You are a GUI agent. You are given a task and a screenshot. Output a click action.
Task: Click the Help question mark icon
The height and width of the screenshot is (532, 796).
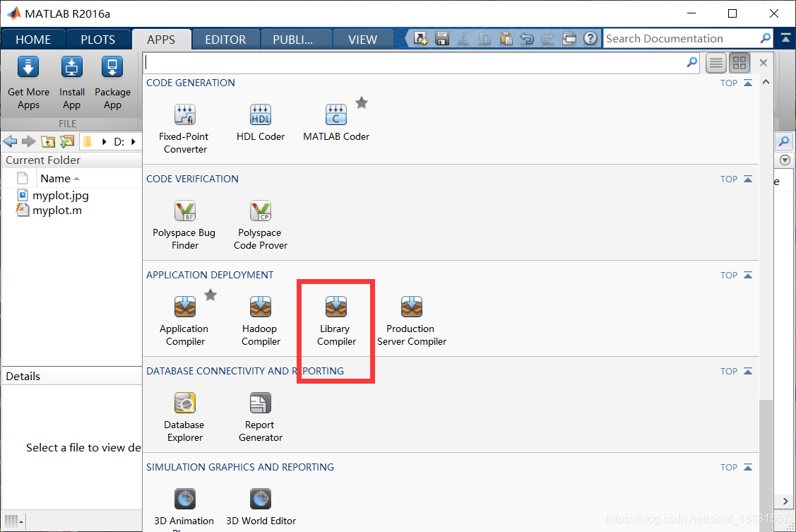point(590,38)
